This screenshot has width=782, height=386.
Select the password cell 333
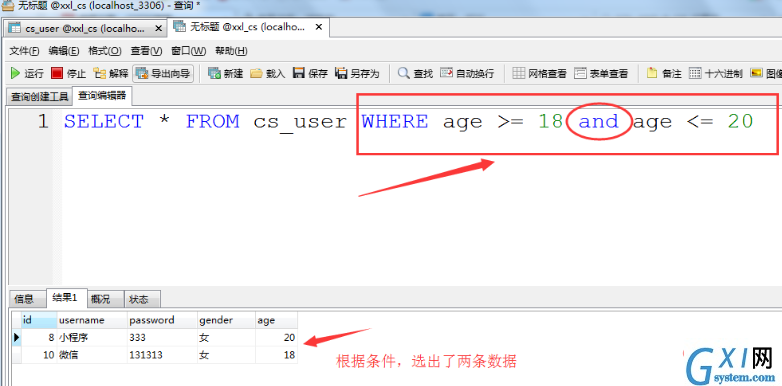point(162,337)
